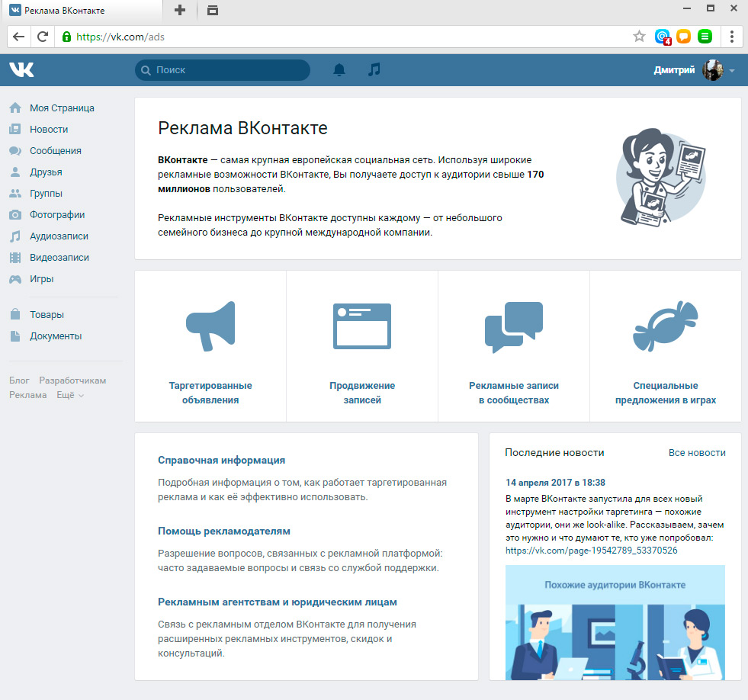Viewport: 748px width, 700px height.
Task: Click the post promotion window icon
Action: [362, 326]
